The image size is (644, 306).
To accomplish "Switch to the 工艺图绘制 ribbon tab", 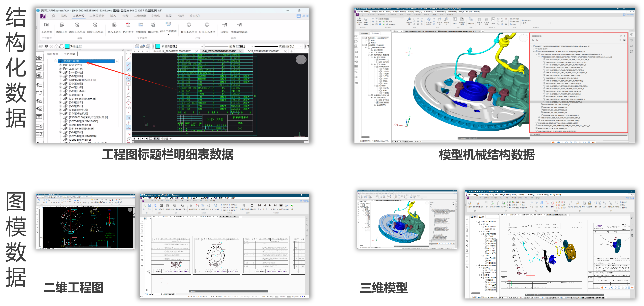I will (x=97, y=16).
